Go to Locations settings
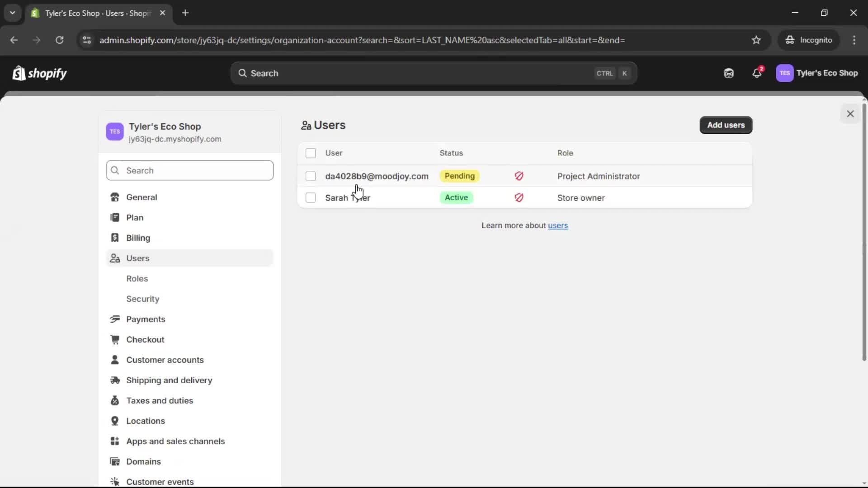Image resolution: width=868 pixels, height=488 pixels. point(145,421)
